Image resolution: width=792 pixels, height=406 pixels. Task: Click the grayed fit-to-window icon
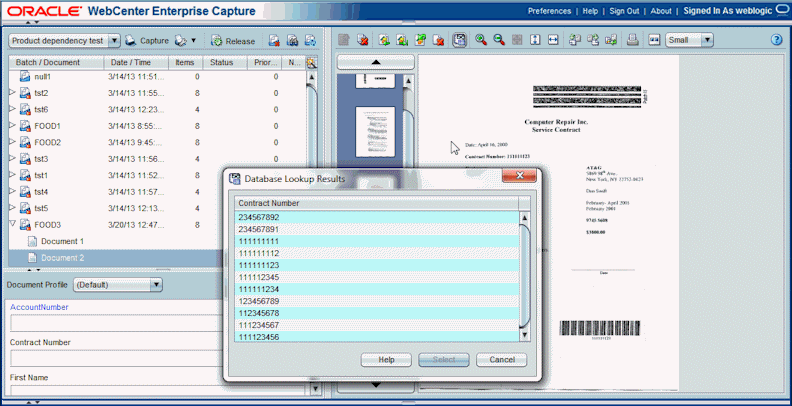pos(517,40)
